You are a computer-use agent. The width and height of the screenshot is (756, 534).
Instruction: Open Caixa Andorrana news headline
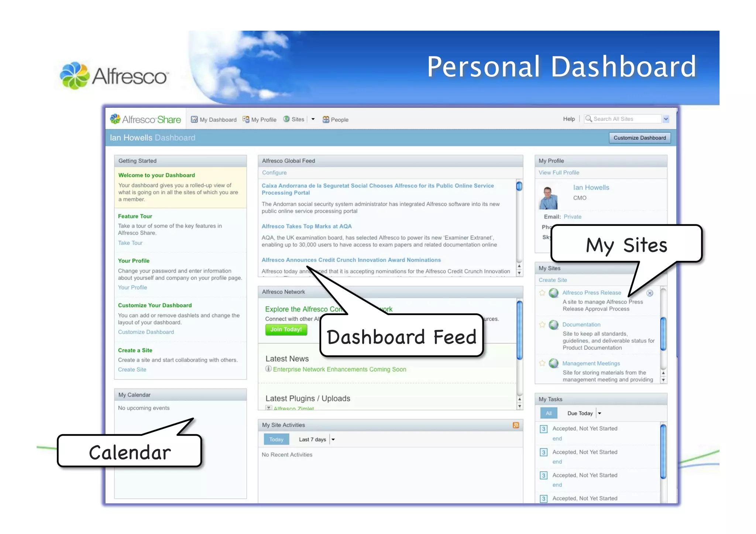tap(378, 189)
